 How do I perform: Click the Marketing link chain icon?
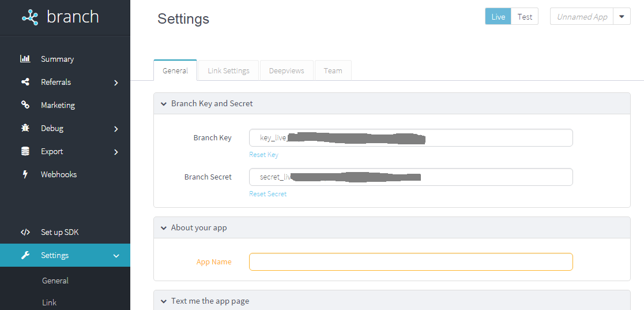tap(25, 105)
